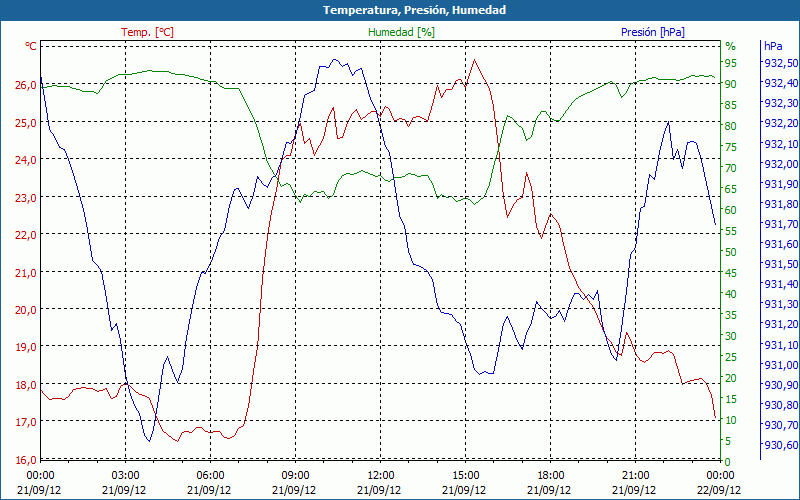Click the "22/09/12" date label on the x-axis
800x500 pixels.
pos(719,490)
